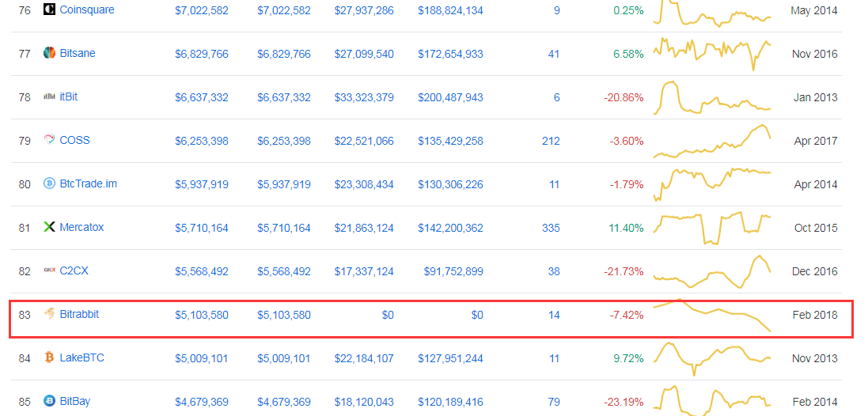868x416 pixels.
Task: Click the COSS exchange logo icon
Action: click(x=49, y=140)
